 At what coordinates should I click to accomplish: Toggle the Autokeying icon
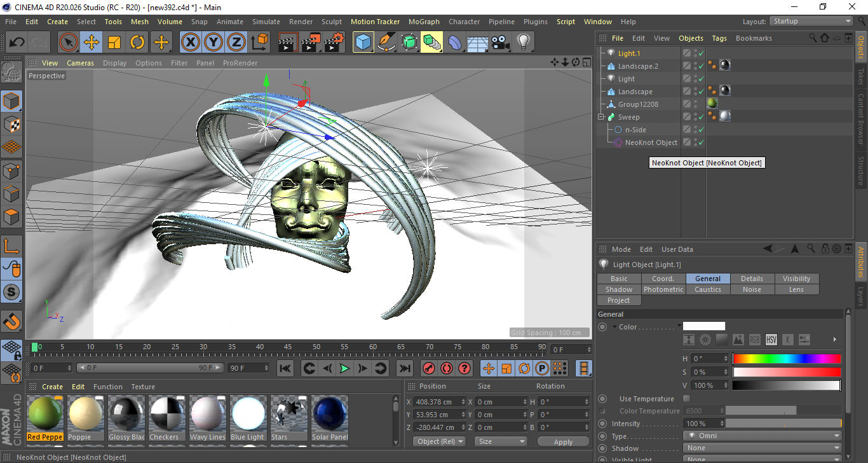coord(447,368)
